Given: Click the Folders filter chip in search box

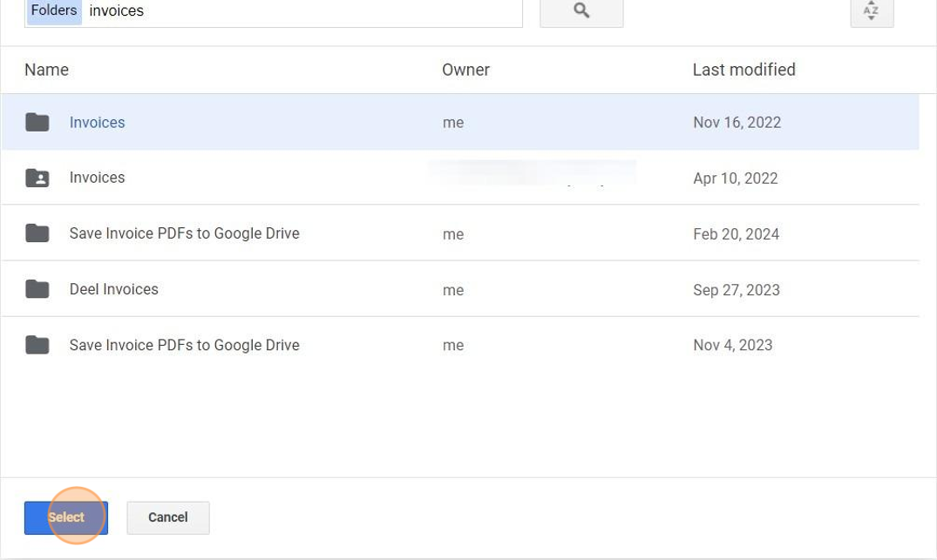Looking at the screenshot, I should pyautogui.click(x=54, y=11).
